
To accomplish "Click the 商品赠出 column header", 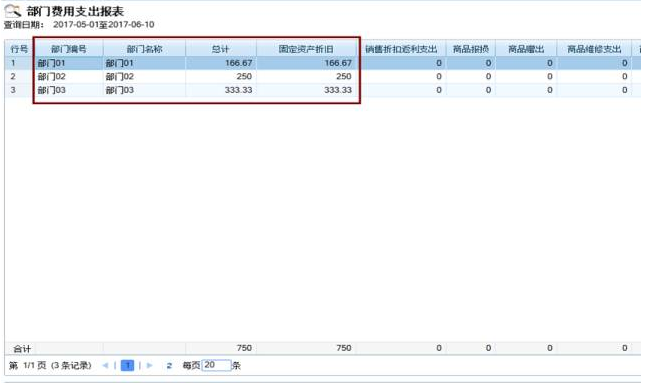I will click(x=526, y=49).
